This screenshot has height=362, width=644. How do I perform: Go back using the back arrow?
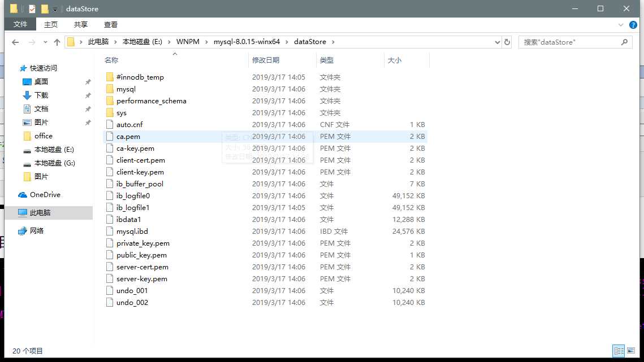click(15, 42)
